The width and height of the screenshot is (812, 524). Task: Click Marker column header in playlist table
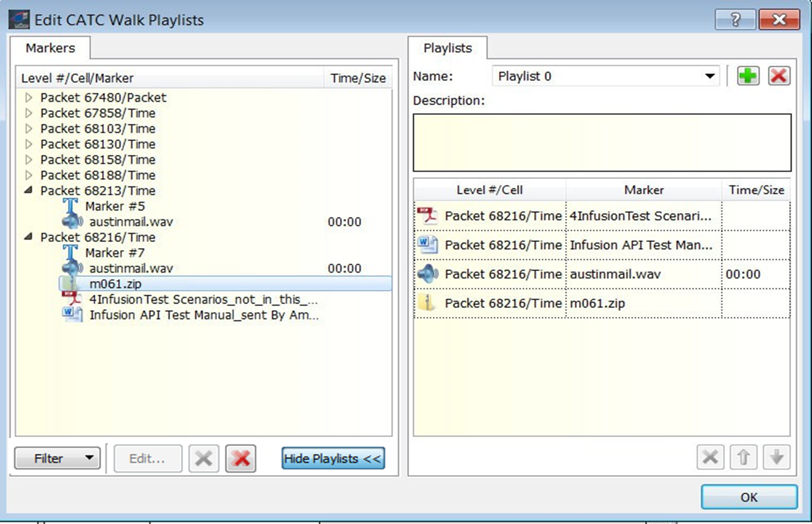(644, 190)
